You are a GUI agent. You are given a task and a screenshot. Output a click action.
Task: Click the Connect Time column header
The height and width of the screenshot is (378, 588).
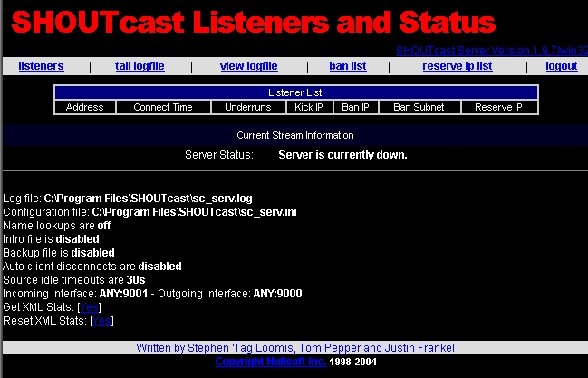pos(163,107)
